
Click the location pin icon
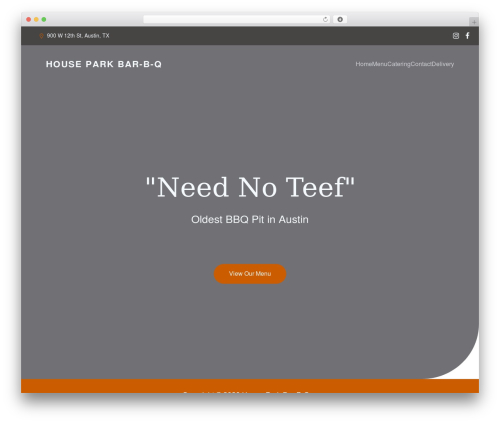coord(41,36)
